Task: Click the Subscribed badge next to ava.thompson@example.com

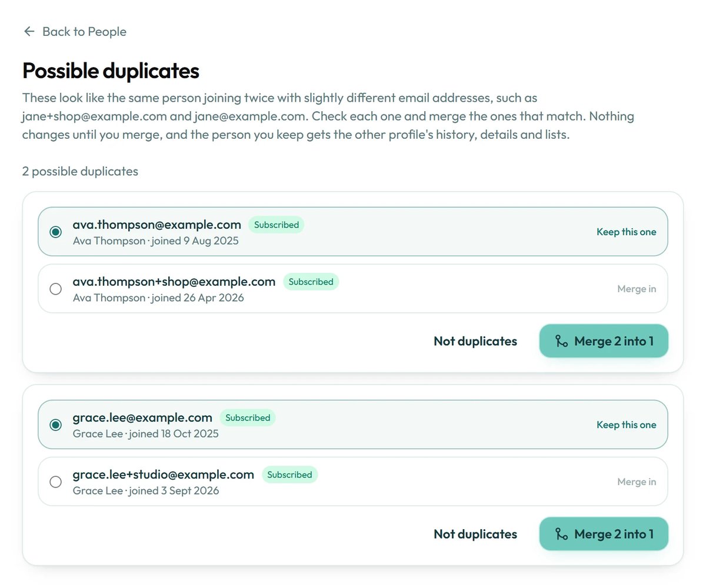Action: coord(277,225)
